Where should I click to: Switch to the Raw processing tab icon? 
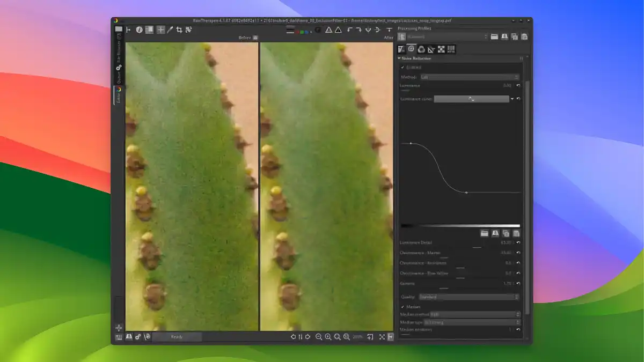tap(441, 50)
